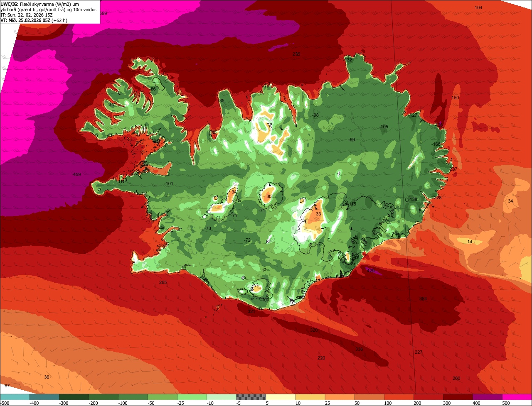
Task: Click the -1 value in central Iceland
Action: [339, 173]
